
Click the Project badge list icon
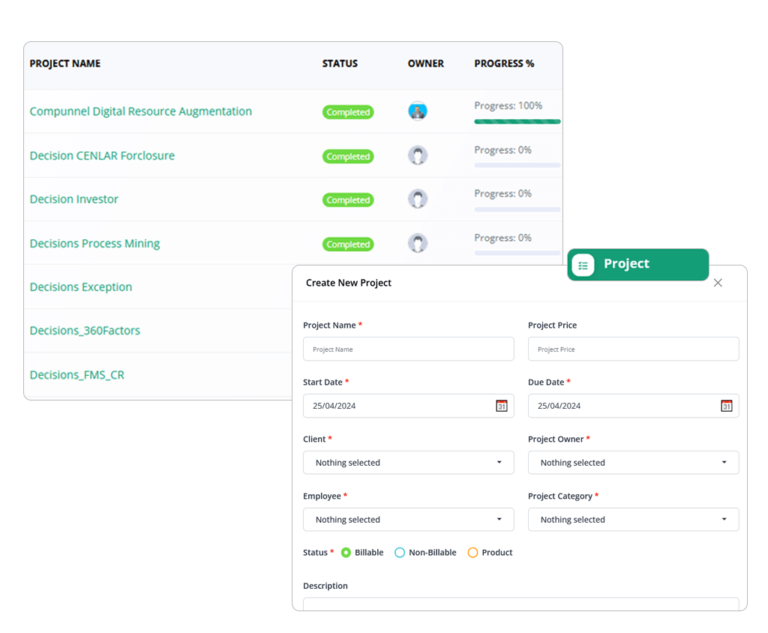tap(583, 265)
